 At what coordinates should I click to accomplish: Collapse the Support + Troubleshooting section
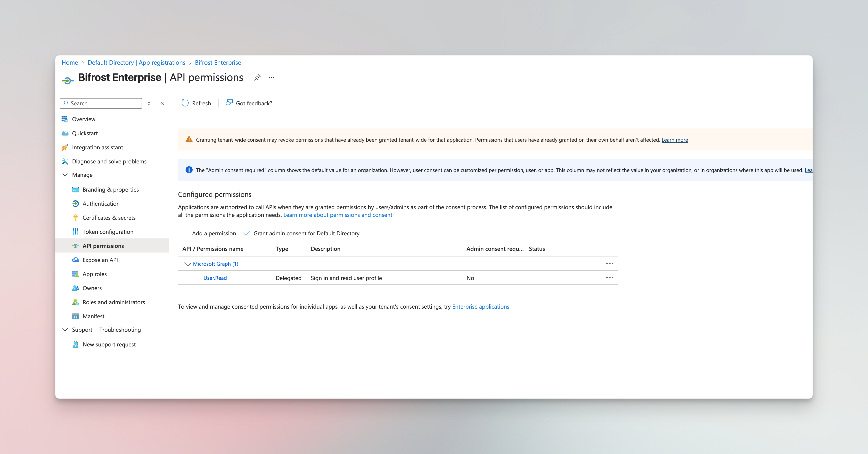pos(65,330)
